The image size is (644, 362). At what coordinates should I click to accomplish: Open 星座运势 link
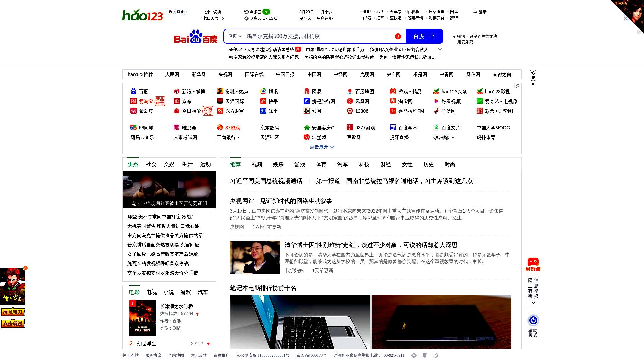pos(325,18)
